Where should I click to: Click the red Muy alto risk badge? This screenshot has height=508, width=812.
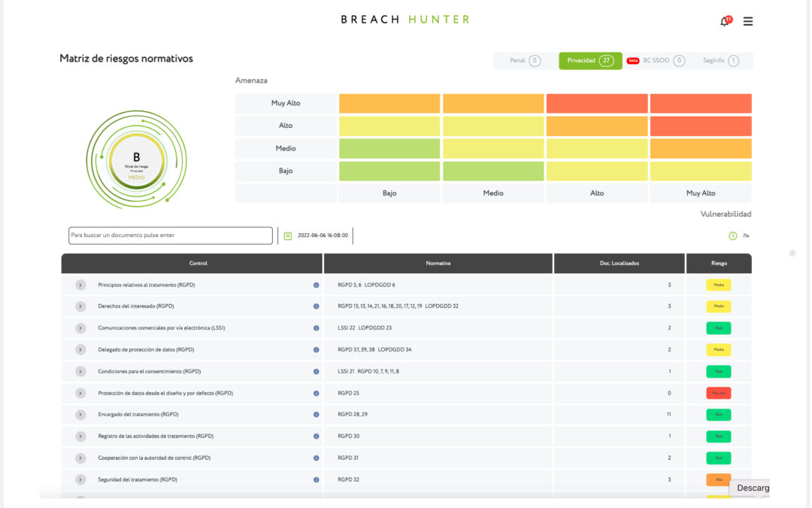718,393
